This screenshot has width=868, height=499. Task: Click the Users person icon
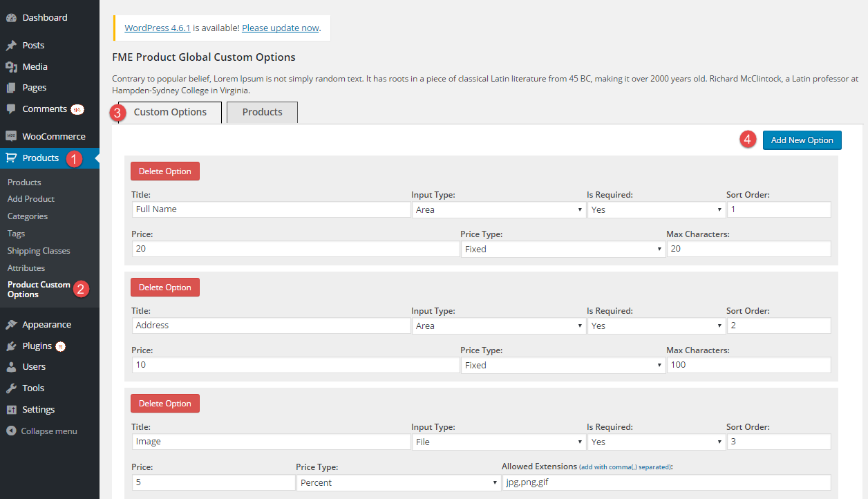point(11,367)
